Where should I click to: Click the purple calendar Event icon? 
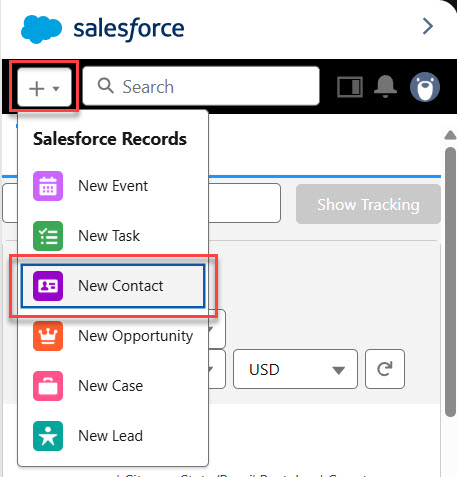(48, 186)
